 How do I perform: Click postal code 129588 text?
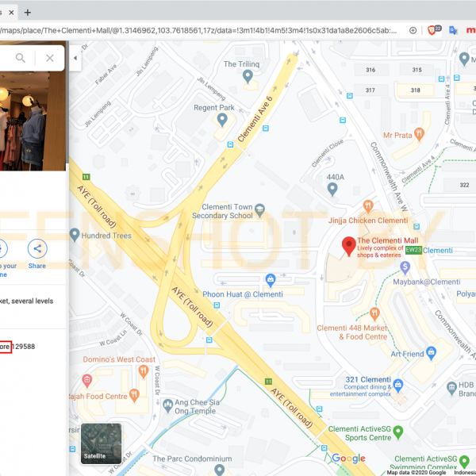[23, 347]
